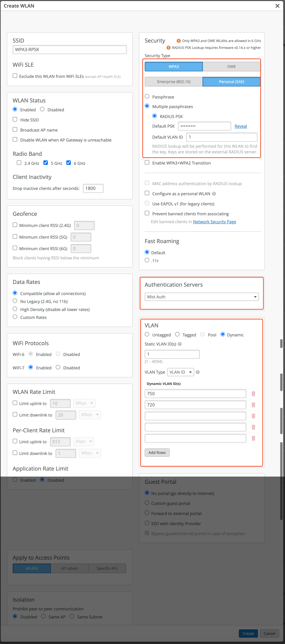
Task: Click into the SSID name field
Action: point(69,50)
